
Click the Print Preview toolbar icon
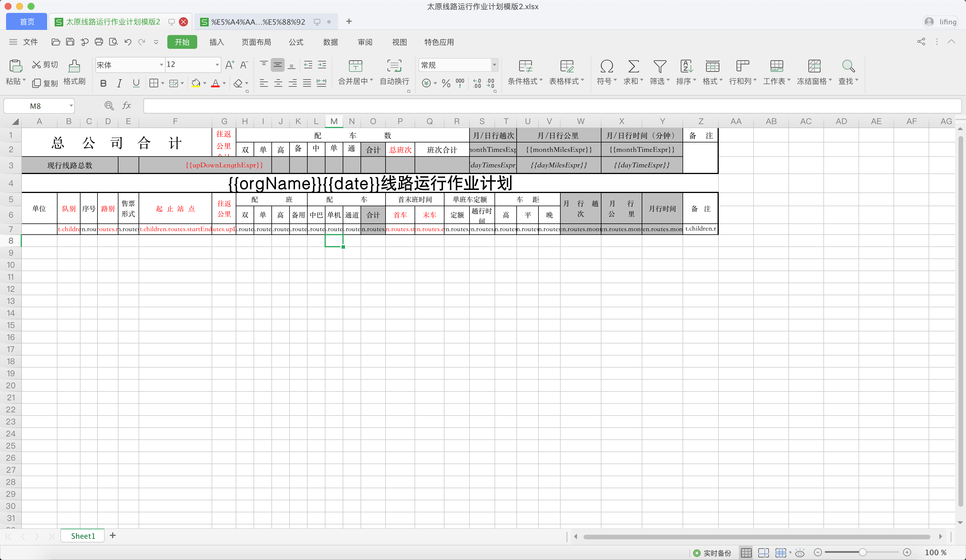[x=114, y=42]
